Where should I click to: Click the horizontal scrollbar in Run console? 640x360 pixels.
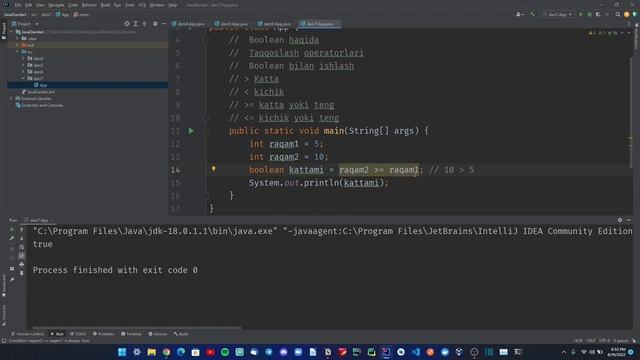(137, 327)
